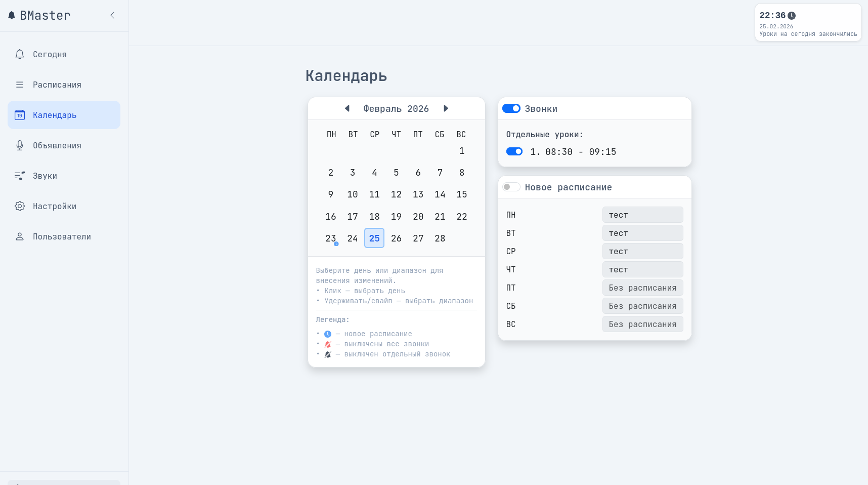
Task: Go to previous month in calendar
Action: click(x=347, y=108)
